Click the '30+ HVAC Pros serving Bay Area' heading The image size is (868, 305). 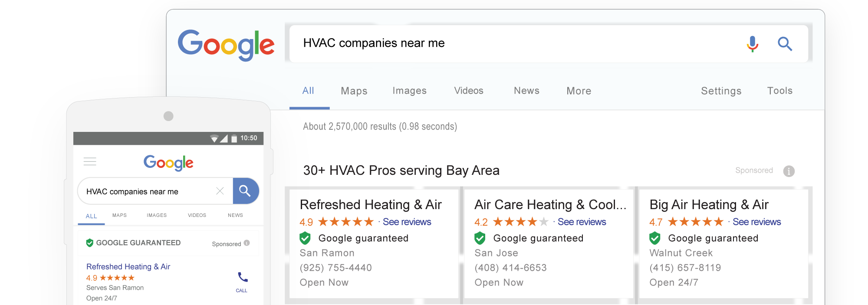tap(401, 171)
